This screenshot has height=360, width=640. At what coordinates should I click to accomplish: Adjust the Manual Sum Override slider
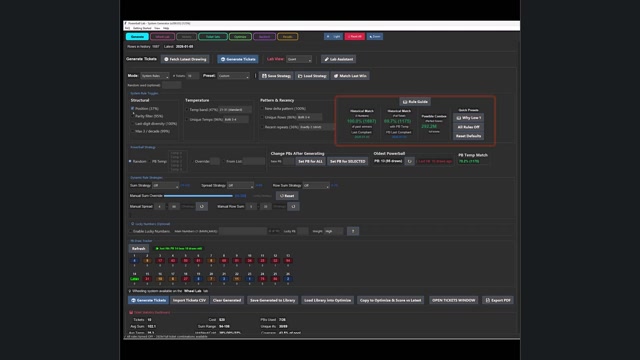click(198, 196)
